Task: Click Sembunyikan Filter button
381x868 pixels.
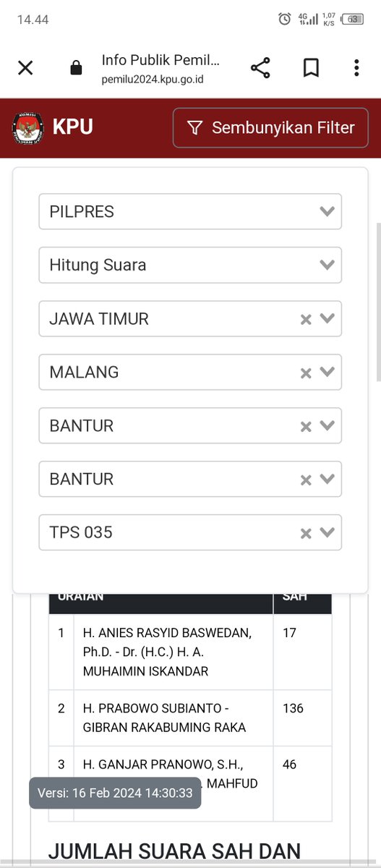Action: coord(270,128)
